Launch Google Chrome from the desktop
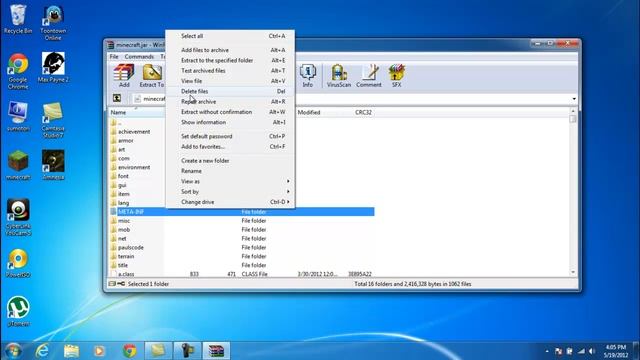The width and height of the screenshot is (640, 360). pos(18,71)
